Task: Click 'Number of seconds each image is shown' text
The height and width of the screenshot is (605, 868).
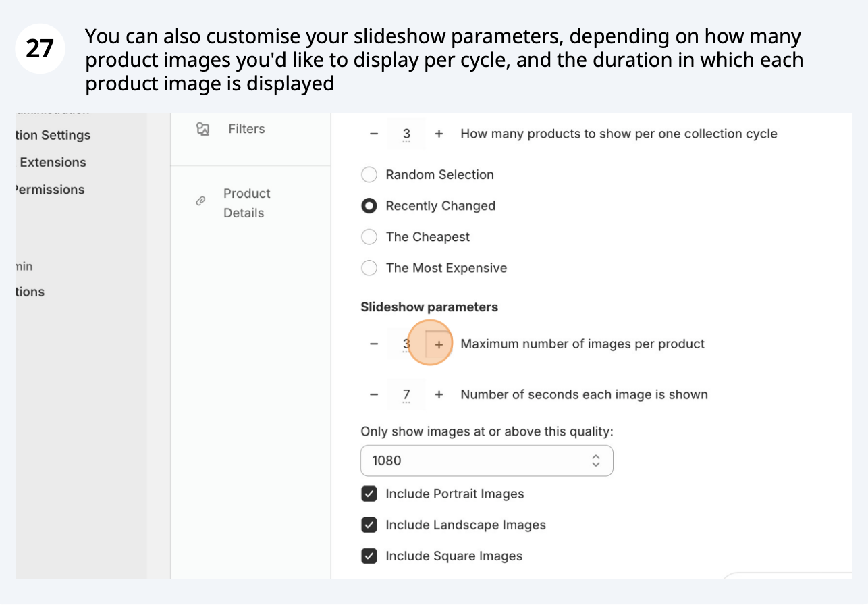Action: coord(584,394)
